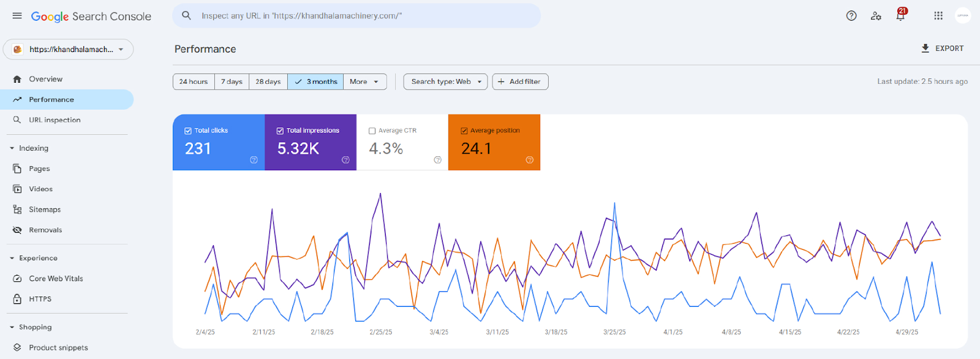
Task: Open the Google apps grid
Action: pyautogui.click(x=938, y=16)
